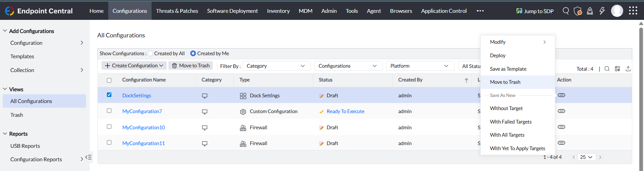Viewport: 644px width, 171px height.
Task: Open Trash view in sidebar
Action: pos(17,115)
